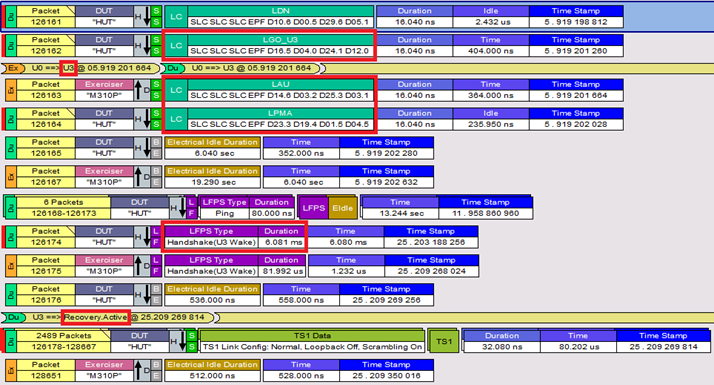Click upstream arrow on packet 126163
714x385 pixels.
[x=138, y=90]
